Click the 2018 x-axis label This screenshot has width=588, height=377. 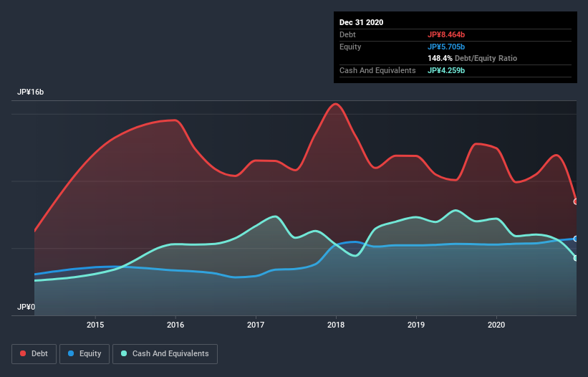(336, 325)
